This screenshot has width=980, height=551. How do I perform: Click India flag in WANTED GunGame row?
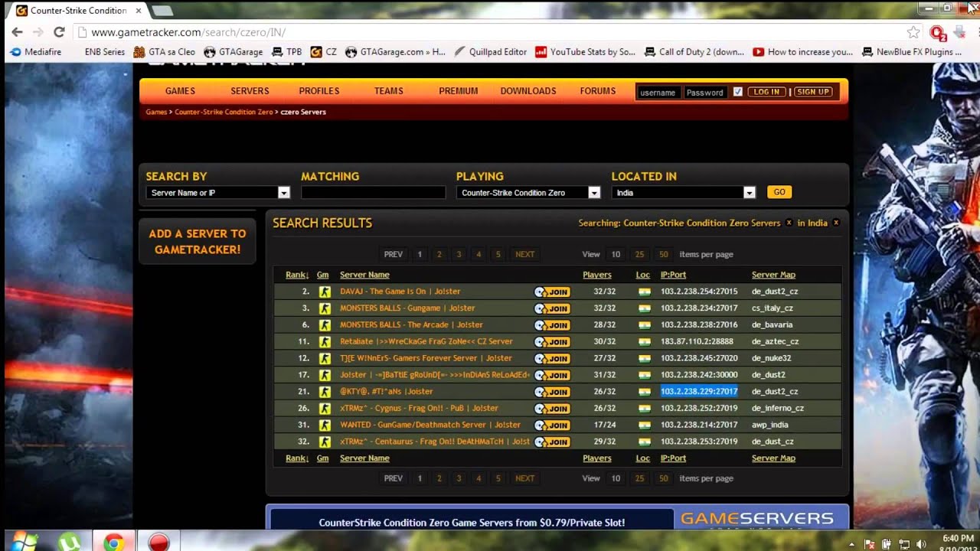[644, 425]
